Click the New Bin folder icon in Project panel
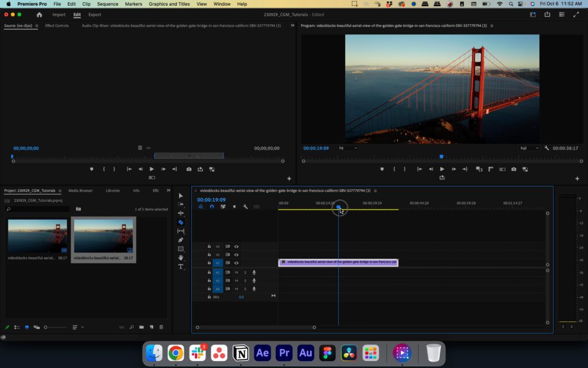Viewport: 588px width, 368px height. click(x=142, y=327)
